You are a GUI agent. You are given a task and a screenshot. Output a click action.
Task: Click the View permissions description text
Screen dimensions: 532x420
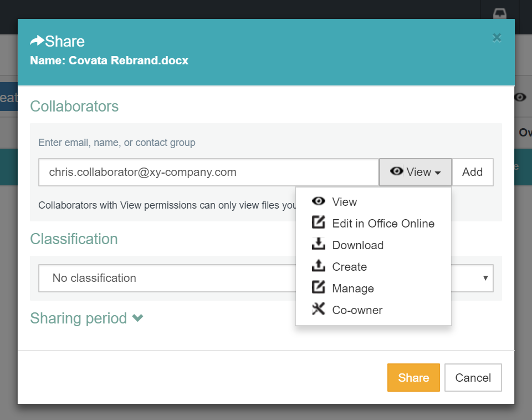(x=167, y=205)
